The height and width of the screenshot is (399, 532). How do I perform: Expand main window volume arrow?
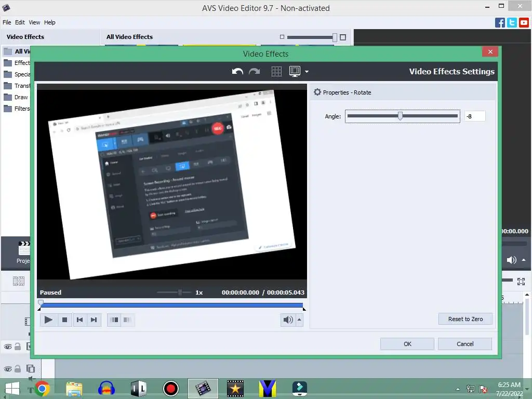[x=524, y=260]
